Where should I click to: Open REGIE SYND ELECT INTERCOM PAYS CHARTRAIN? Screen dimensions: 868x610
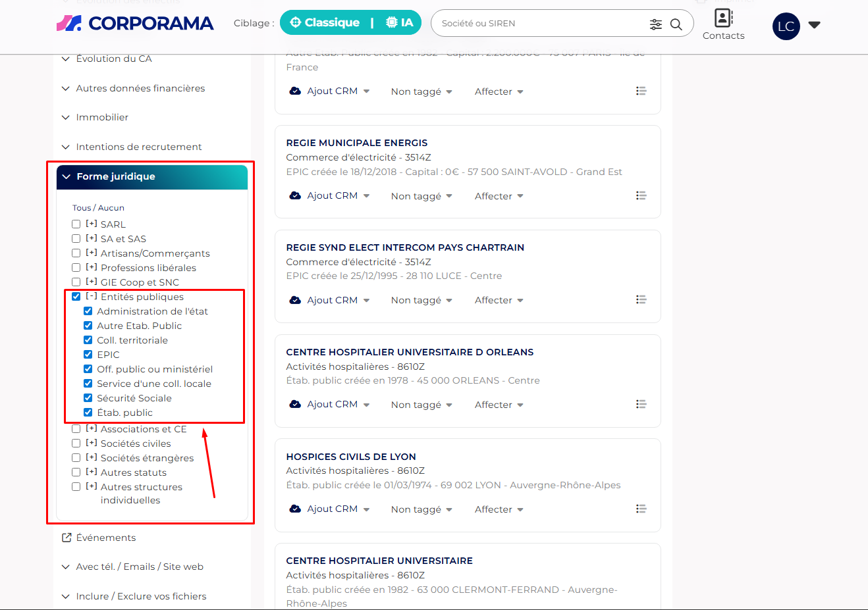[x=405, y=247]
